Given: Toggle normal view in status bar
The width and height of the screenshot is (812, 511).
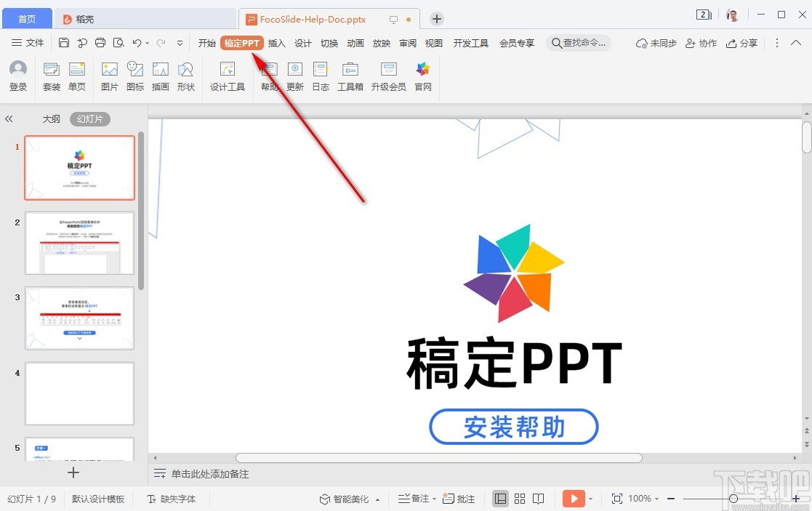Looking at the screenshot, I should [x=500, y=498].
